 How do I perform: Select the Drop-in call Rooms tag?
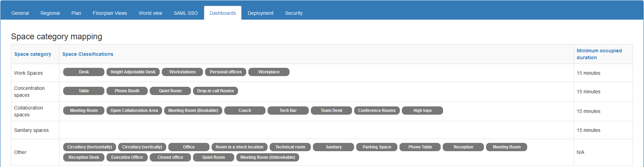[x=215, y=91]
